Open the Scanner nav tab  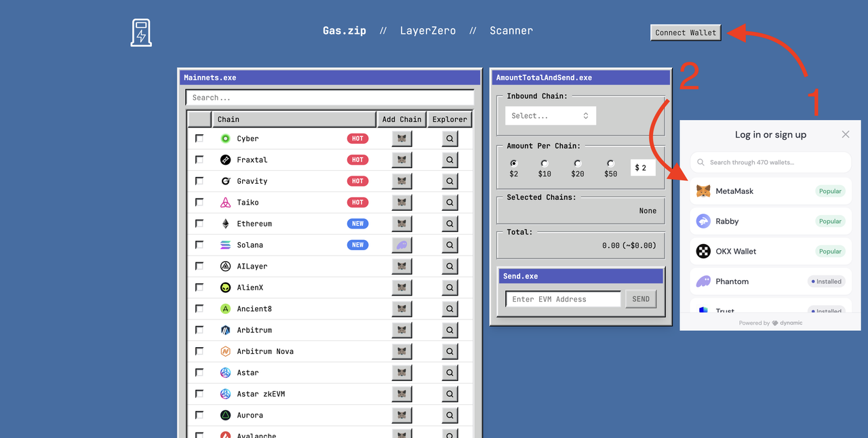(511, 31)
